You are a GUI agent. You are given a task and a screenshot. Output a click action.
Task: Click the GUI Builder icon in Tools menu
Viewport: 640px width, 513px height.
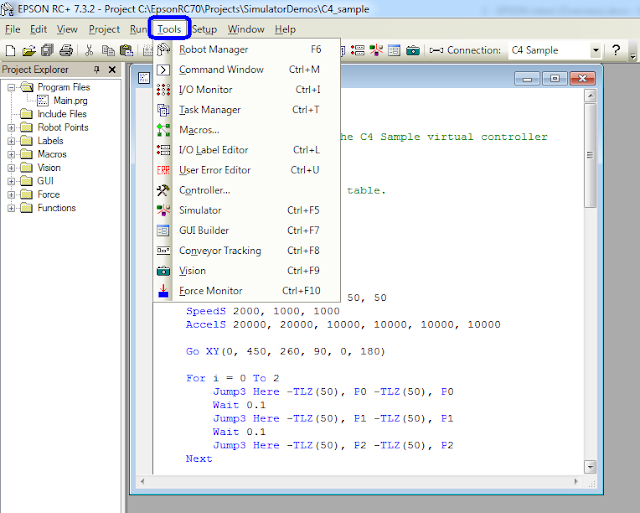pyautogui.click(x=163, y=231)
